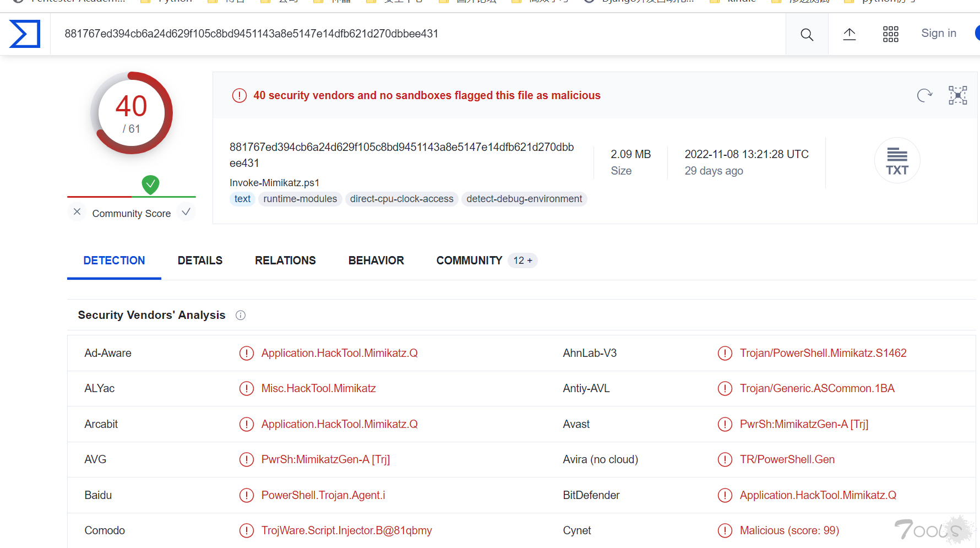Click the search magnifier icon
This screenshot has width=980, height=548.
pos(807,34)
